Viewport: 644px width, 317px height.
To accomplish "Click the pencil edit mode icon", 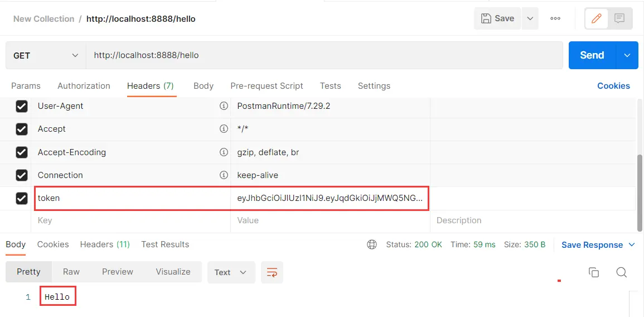I will pos(597,18).
